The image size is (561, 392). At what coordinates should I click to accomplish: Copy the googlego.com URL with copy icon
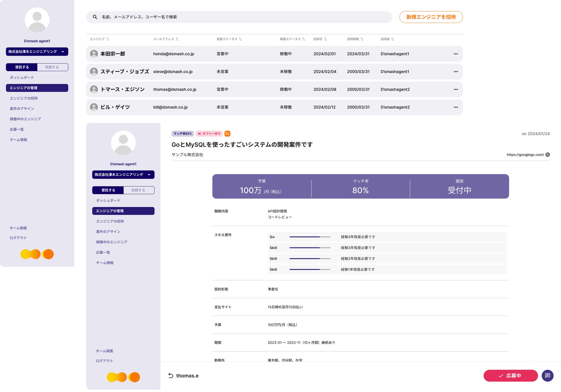(548, 155)
